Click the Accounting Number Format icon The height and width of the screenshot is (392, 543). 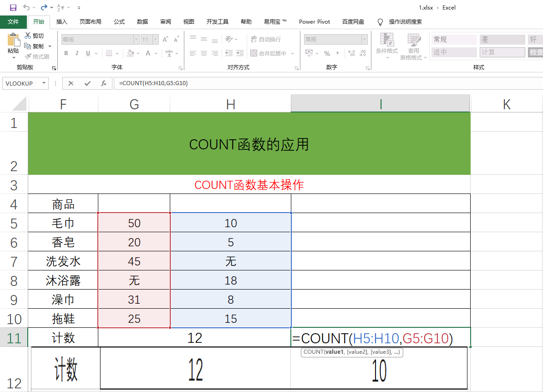click(x=309, y=53)
